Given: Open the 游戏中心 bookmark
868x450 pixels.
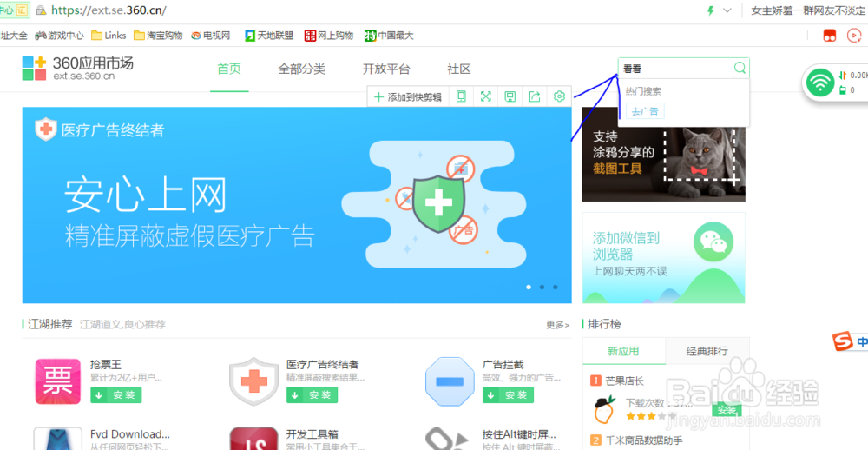Looking at the screenshot, I should pos(59,36).
